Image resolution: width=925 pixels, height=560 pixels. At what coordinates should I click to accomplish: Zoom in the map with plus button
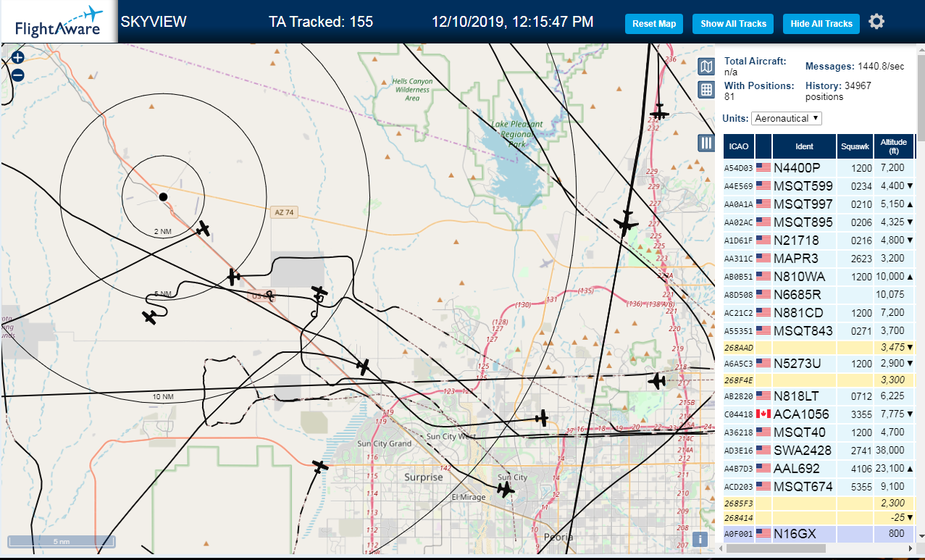pyautogui.click(x=18, y=58)
